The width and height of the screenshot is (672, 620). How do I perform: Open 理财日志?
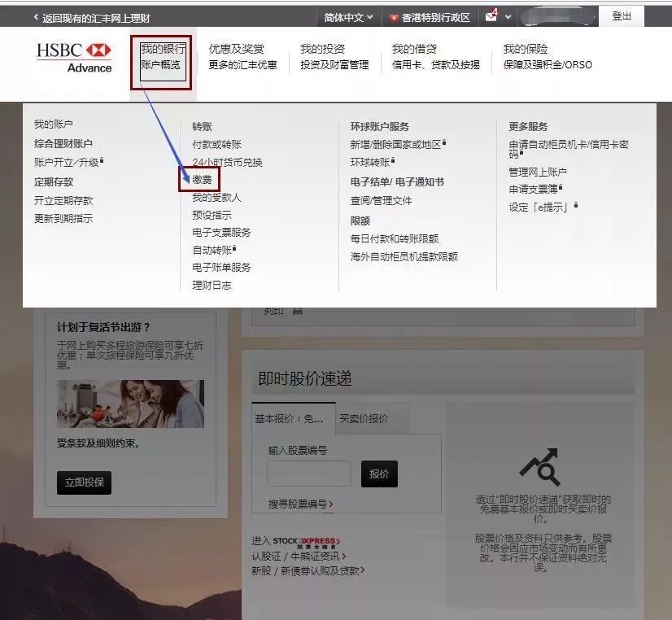[x=212, y=286]
